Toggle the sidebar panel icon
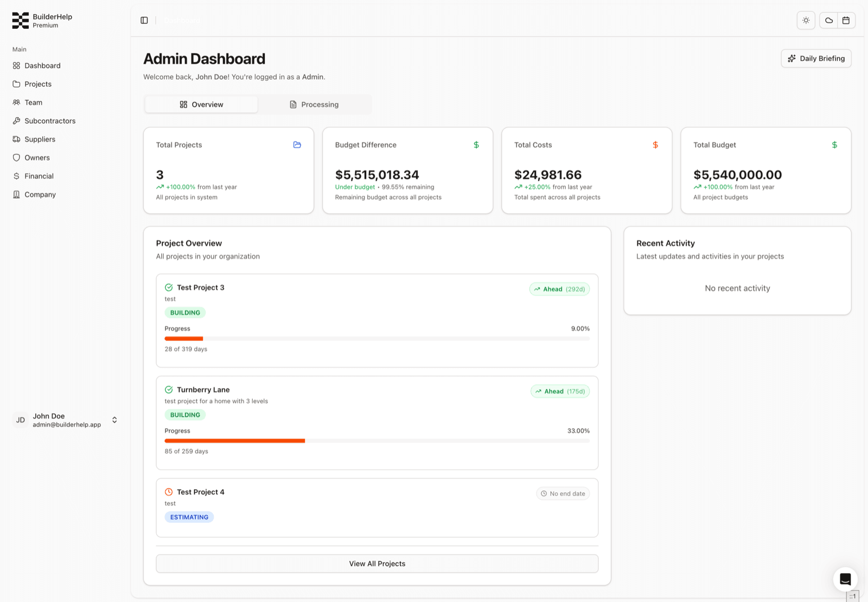The image size is (868, 602). point(144,20)
